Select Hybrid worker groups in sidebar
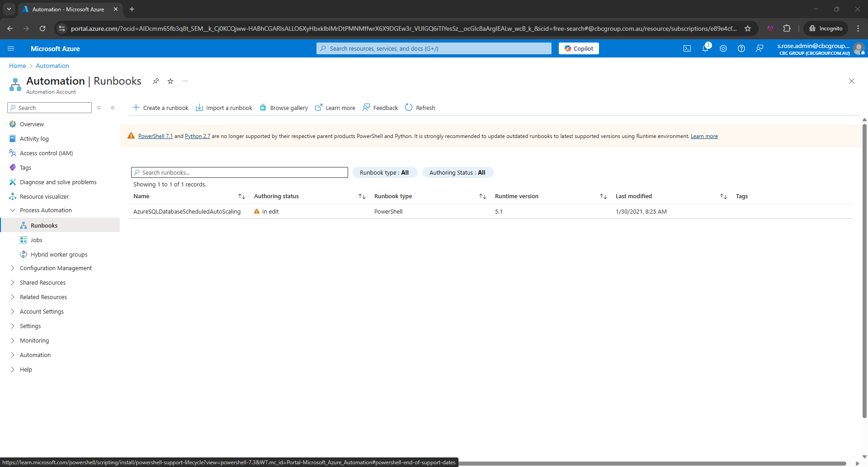 [x=59, y=254]
